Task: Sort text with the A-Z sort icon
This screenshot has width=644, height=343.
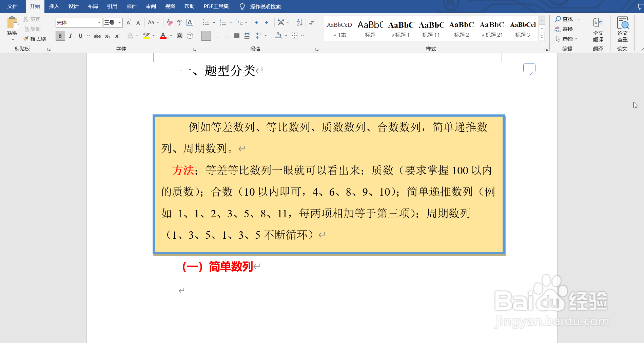Action: pyautogui.click(x=299, y=22)
